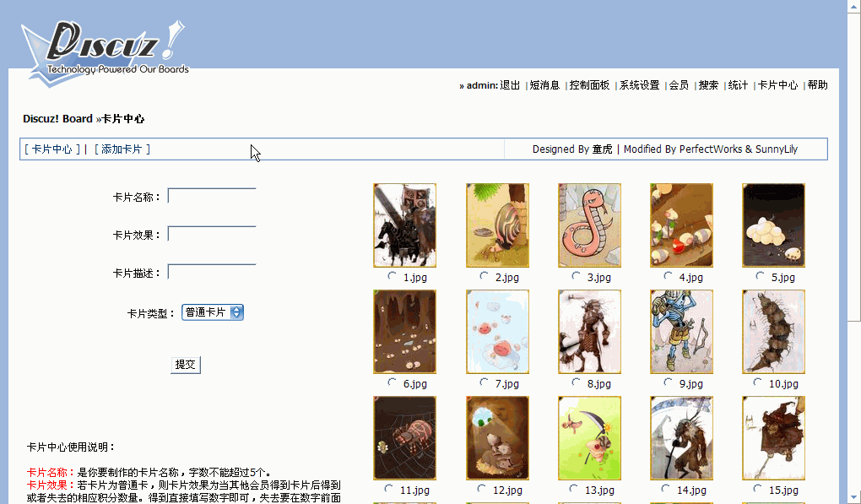Click the blue skeleton archer card 9.jpg

tap(681, 332)
